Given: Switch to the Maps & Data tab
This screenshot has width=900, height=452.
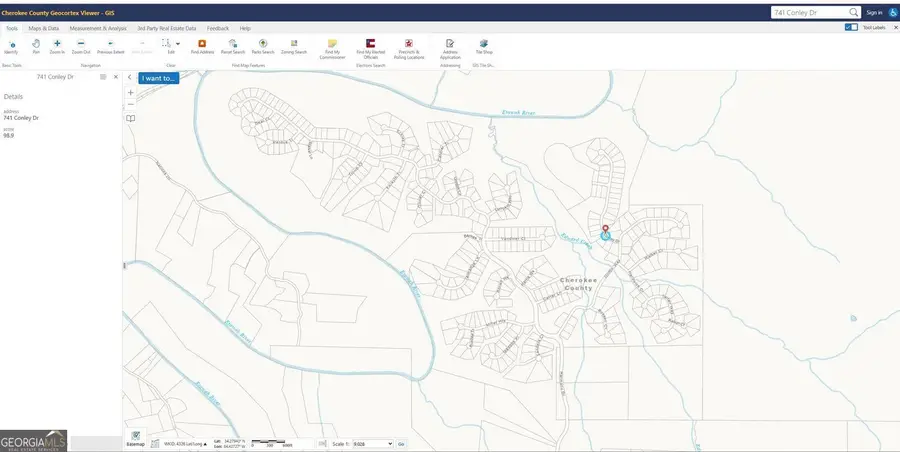Looking at the screenshot, I should (44, 28).
